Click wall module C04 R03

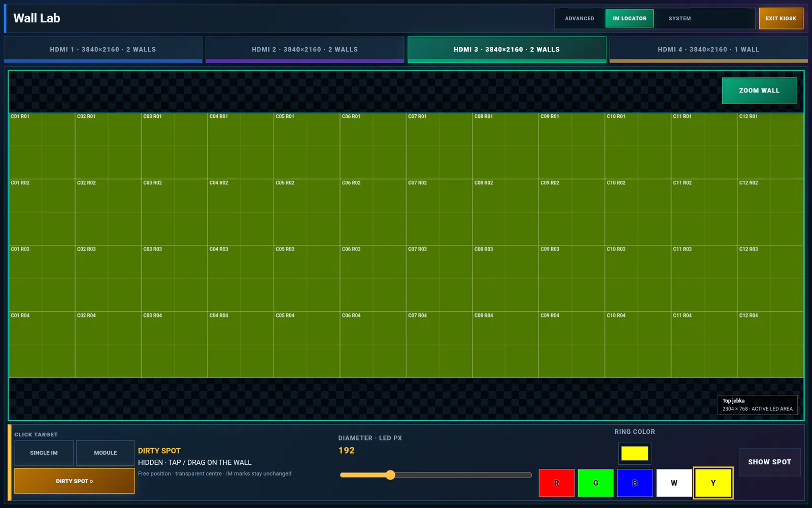click(241, 278)
